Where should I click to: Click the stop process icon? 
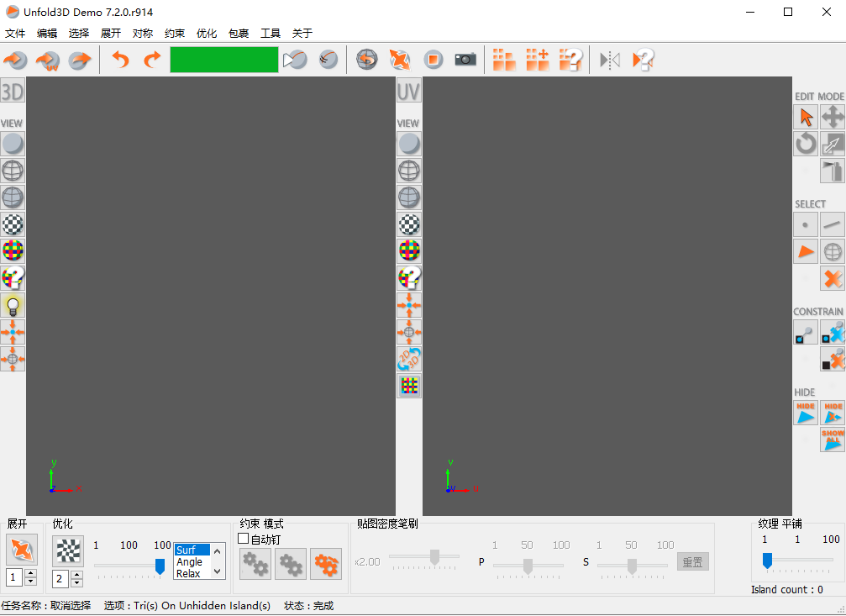[433, 60]
